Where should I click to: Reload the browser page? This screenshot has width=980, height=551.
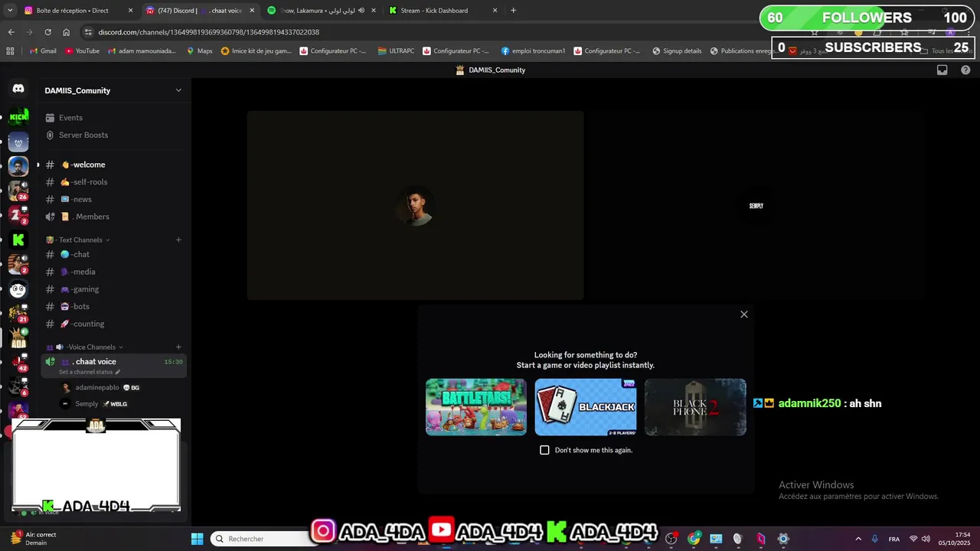click(47, 32)
